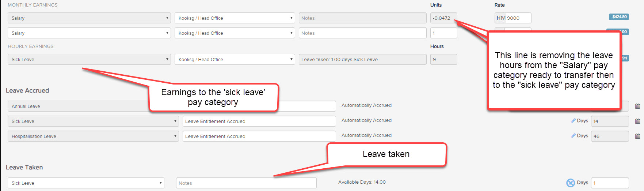Click Leave Taken Notes input field

(246, 183)
